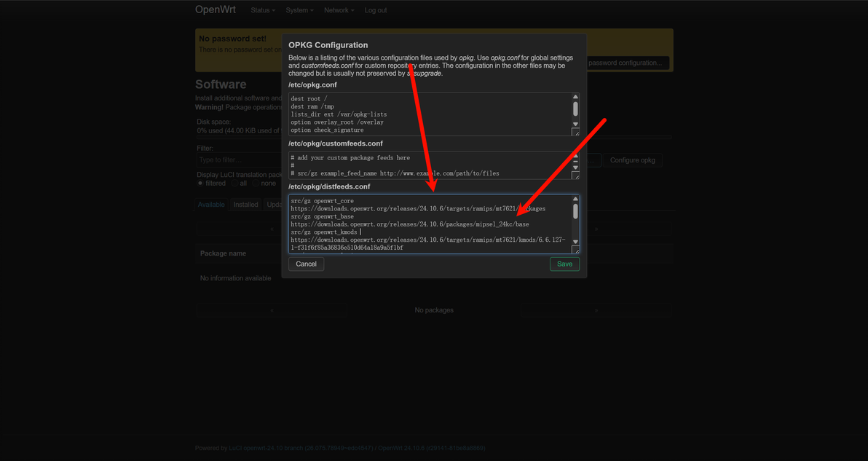This screenshot has width=868, height=461.
Task: Click resize handle of distfeeds.conf text area
Action: click(576, 250)
